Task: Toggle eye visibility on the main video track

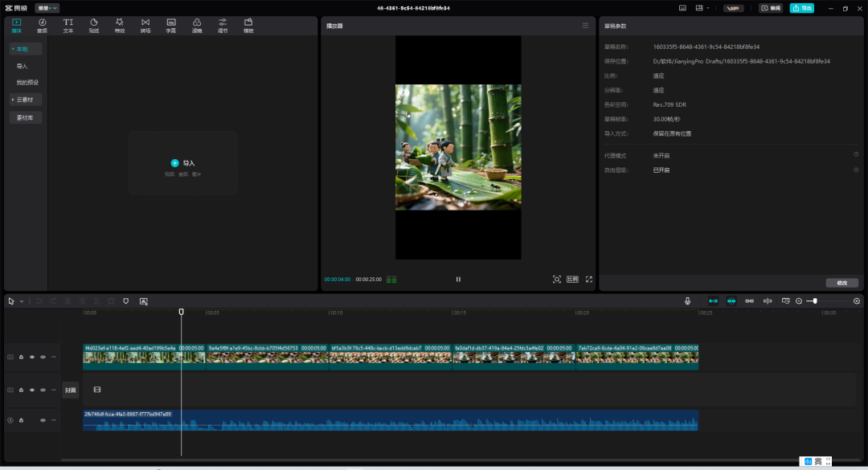Action: [x=32, y=357]
